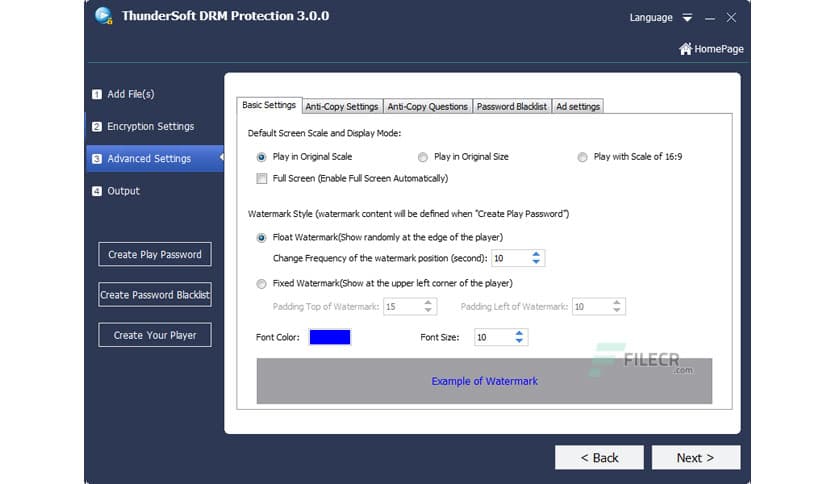Decrease Padding Top of Watermark value
The width and height of the screenshot is (836, 484).
point(428,310)
